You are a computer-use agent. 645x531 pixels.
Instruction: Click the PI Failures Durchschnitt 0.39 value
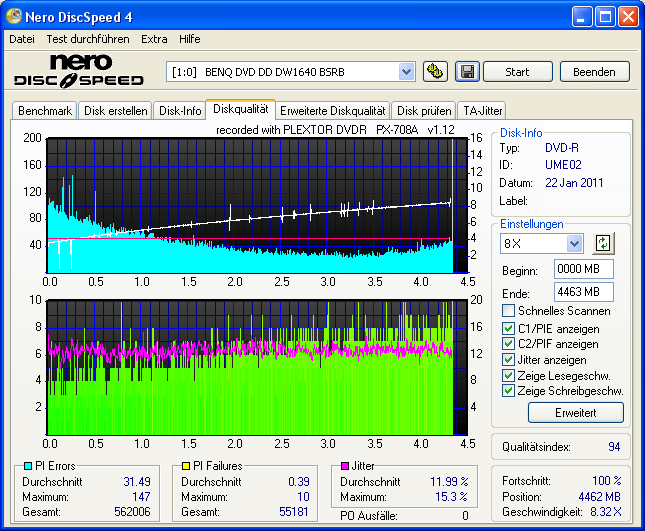click(299, 482)
